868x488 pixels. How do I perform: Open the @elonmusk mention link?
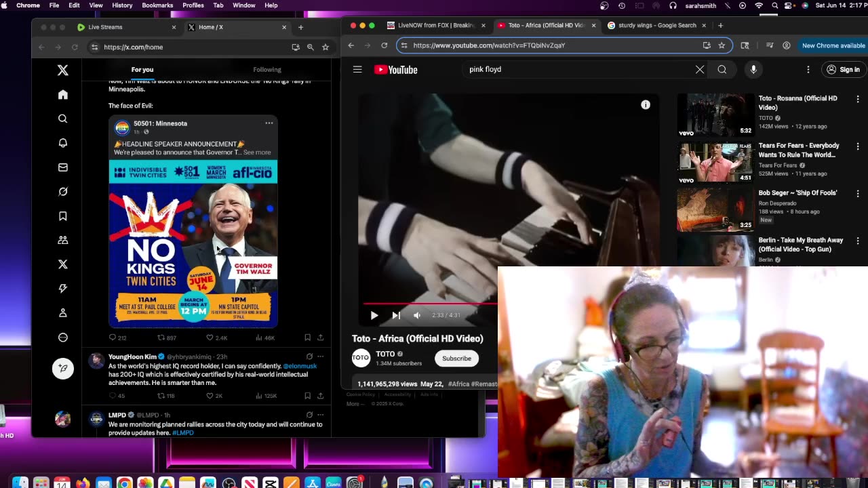point(300,366)
